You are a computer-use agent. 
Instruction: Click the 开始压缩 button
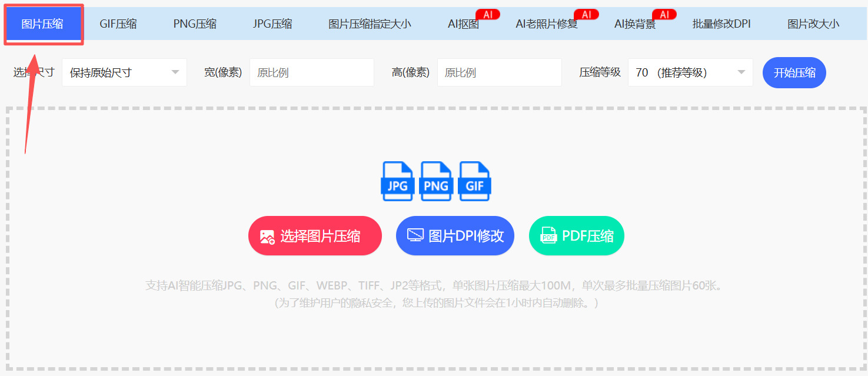(794, 72)
